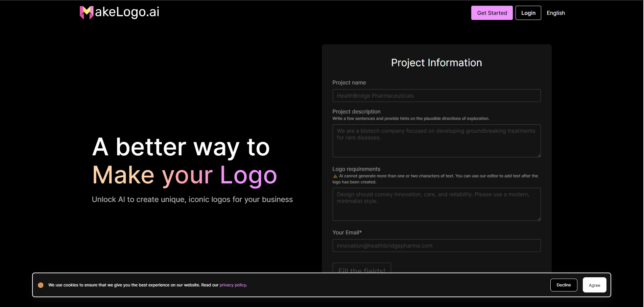The width and height of the screenshot is (644, 307).
Task: Click the Project description resize handle
Action: tap(539, 155)
